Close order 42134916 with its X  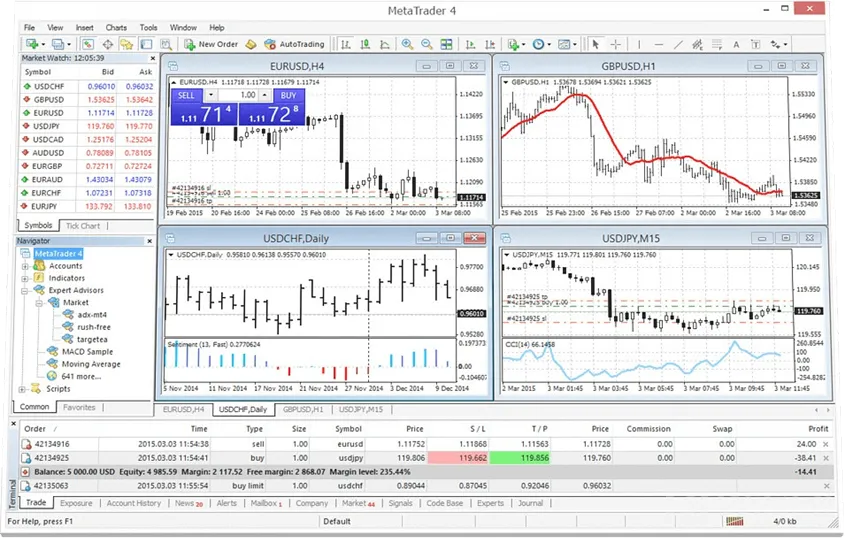click(x=826, y=445)
